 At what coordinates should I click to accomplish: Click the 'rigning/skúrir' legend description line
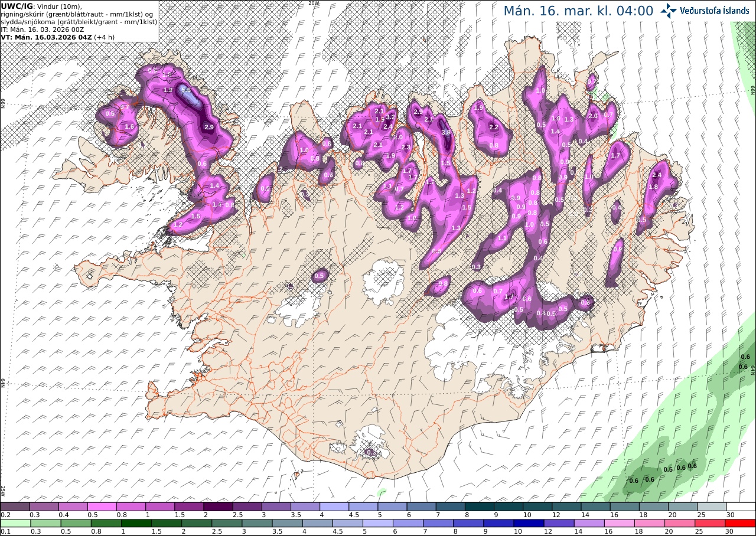(77, 14)
